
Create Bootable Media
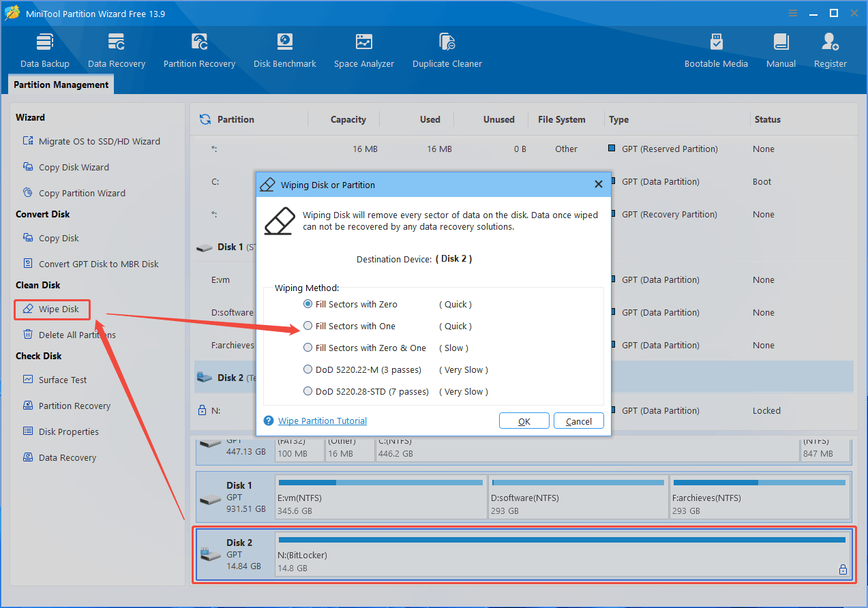tap(716, 50)
